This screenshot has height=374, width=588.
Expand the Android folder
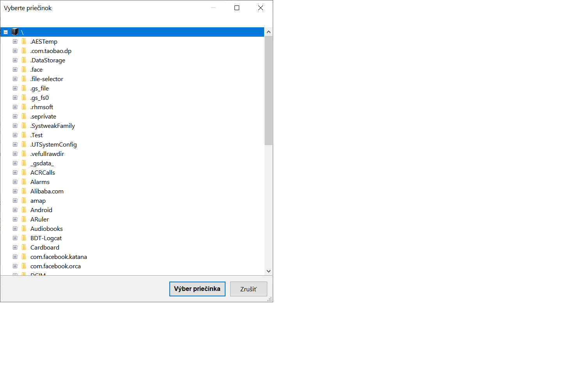pyautogui.click(x=15, y=210)
